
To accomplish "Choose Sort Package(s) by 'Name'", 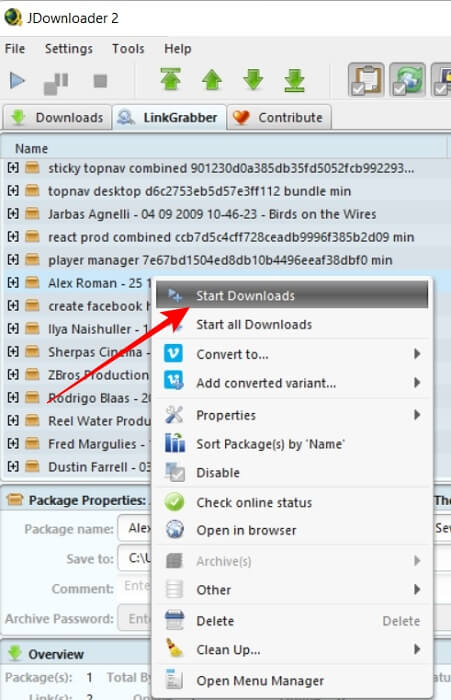I will click(292, 444).
